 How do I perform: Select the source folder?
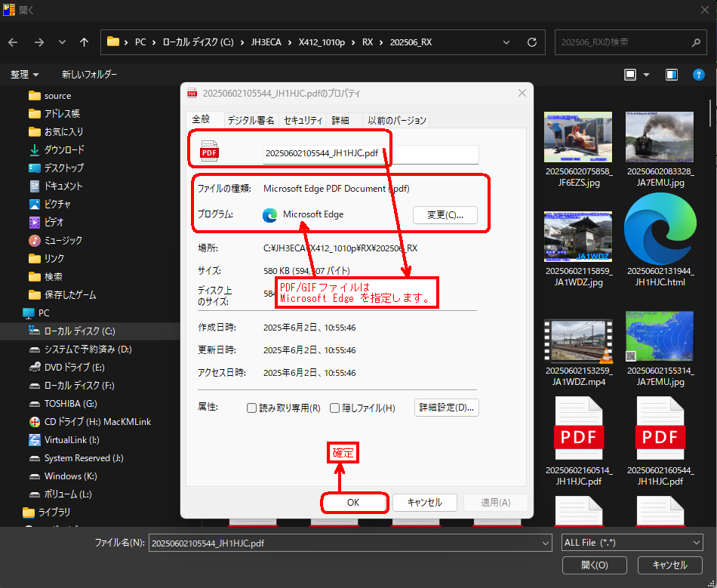50,96
